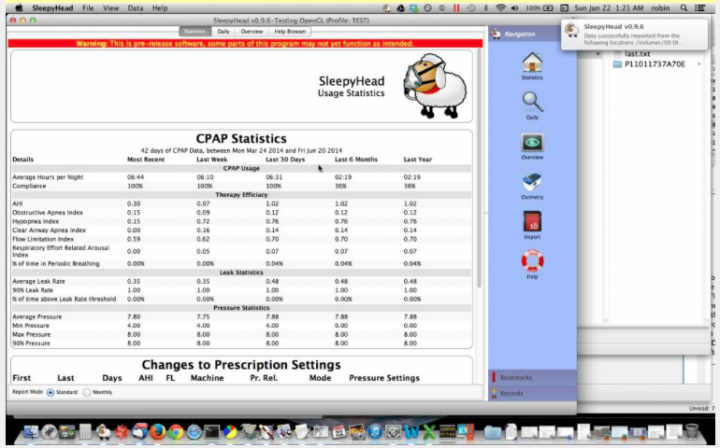The height and width of the screenshot is (448, 720).
Task: Open Calendar from the Dock
Action: click(x=339, y=432)
